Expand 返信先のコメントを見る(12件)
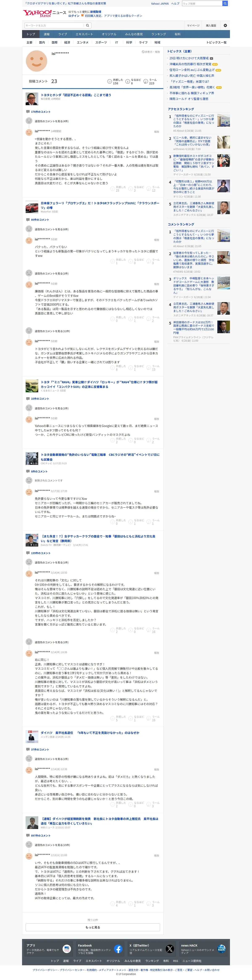Screen dimensions: 252x980 [x=52, y=331]
